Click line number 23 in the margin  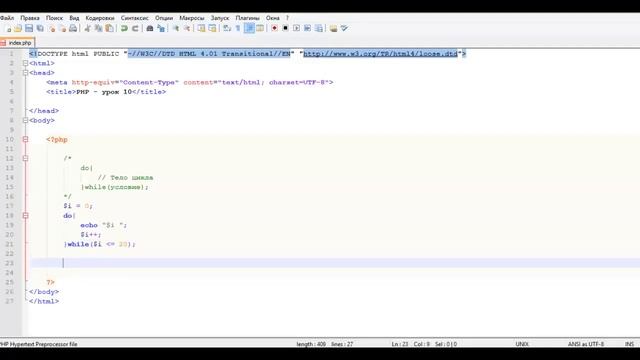(x=10, y=263)
